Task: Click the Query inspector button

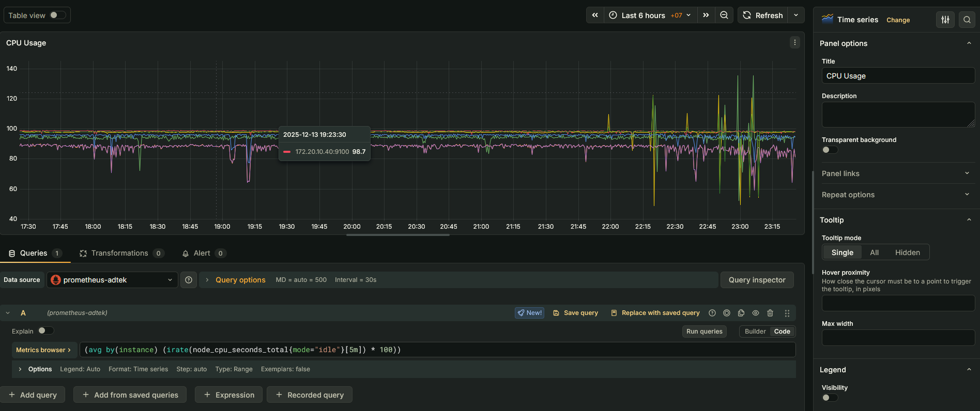Action: pos(757,280)
